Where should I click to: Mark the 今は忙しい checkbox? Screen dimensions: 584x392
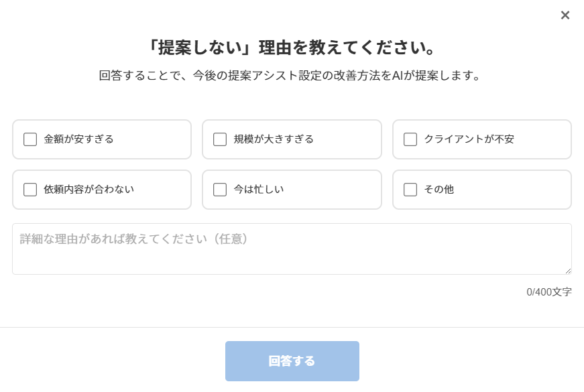click(x=220, y=190)
